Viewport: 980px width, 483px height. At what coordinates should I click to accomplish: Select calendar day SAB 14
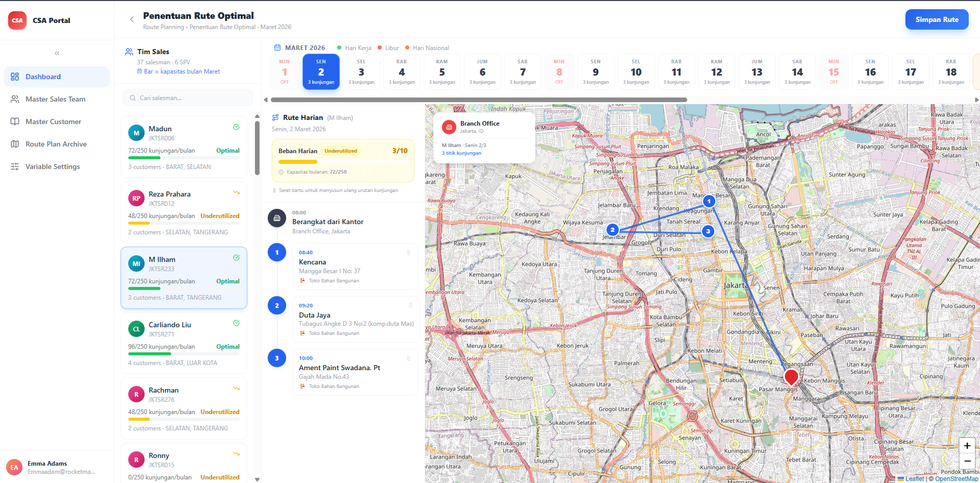[x=797, y=71]
